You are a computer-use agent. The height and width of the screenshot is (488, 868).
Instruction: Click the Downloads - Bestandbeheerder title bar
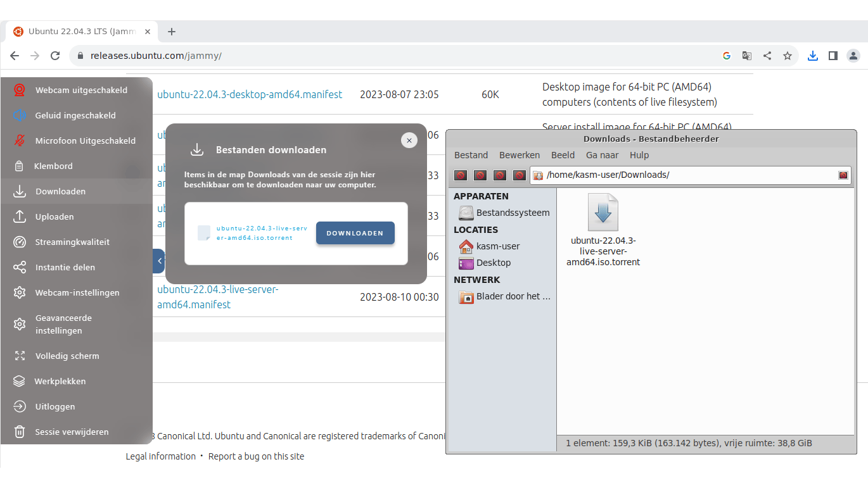tap(651, 139)
